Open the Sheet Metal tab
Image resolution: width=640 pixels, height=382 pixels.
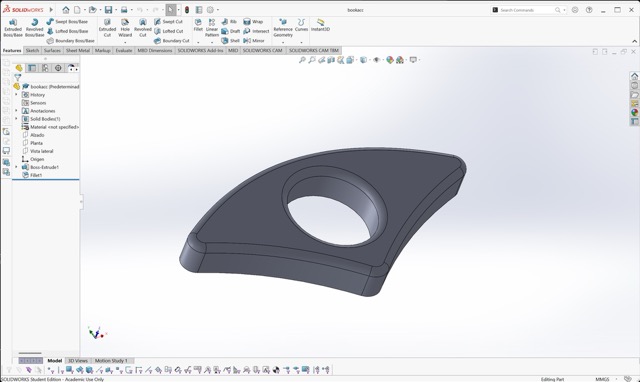coord(78,51)
